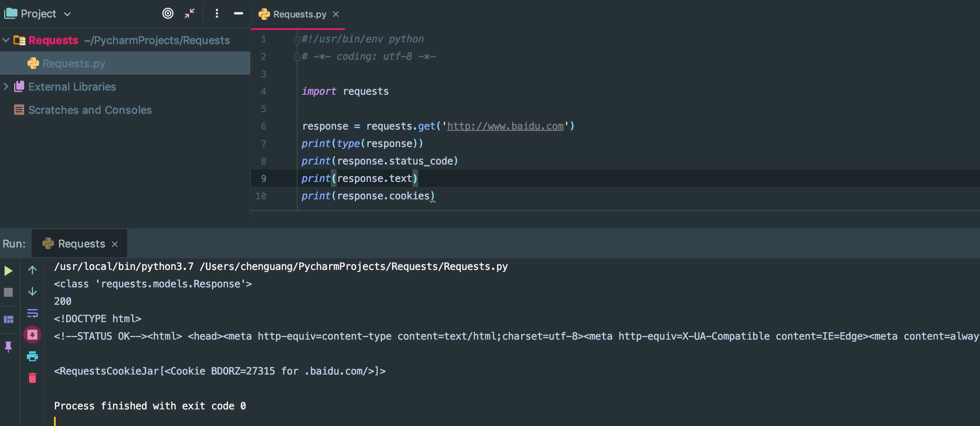Select the Requests.py editor tab
980x426 pixels.
[x=299, y=15]
